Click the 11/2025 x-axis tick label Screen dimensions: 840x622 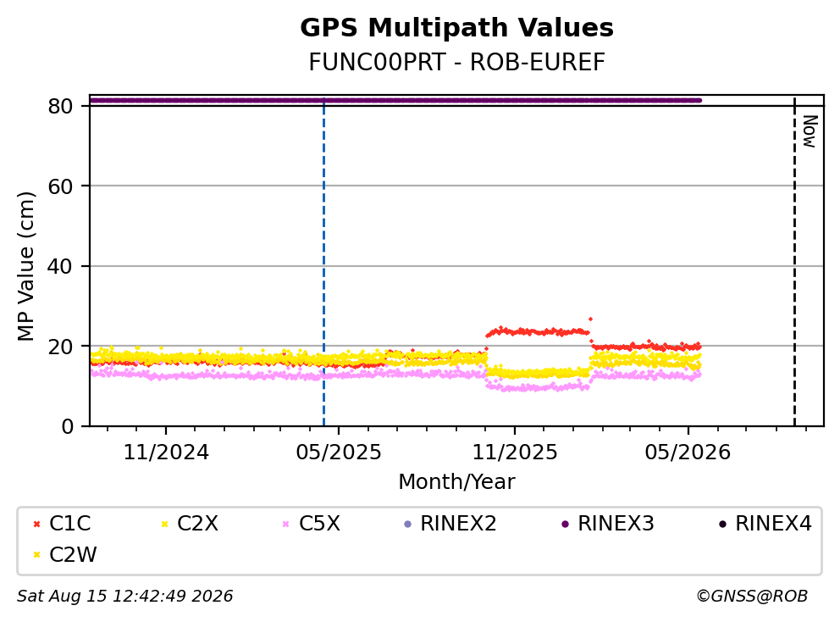515,453
